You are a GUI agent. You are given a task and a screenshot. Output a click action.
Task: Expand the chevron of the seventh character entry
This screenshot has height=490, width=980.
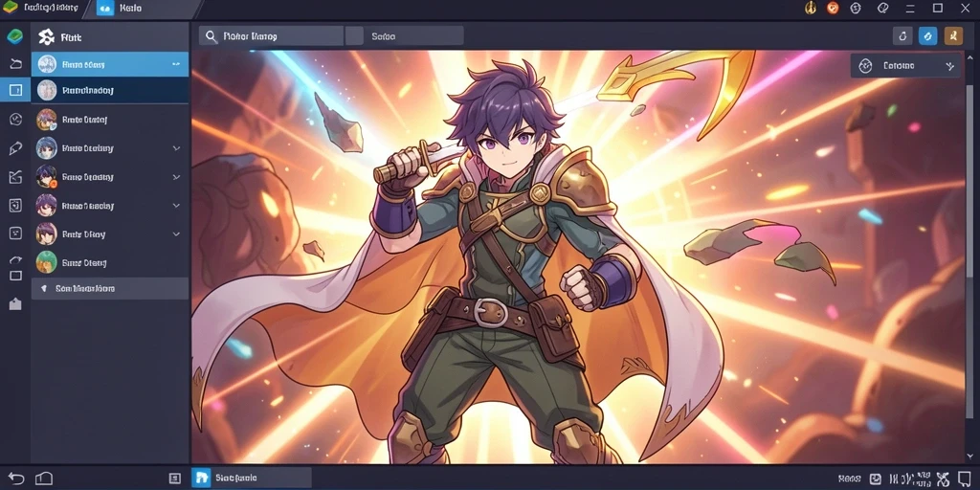point(176,234)
